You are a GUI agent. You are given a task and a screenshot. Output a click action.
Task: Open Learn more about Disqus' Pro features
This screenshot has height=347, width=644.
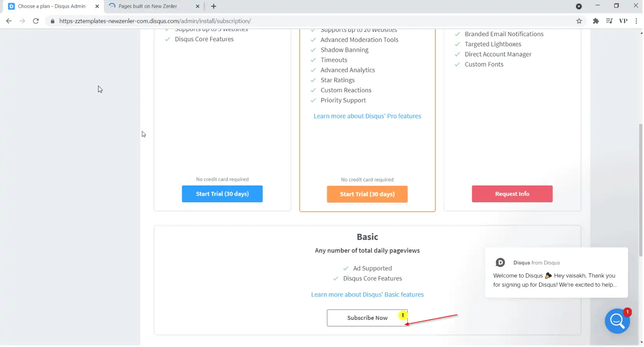(x=367, y=116)
